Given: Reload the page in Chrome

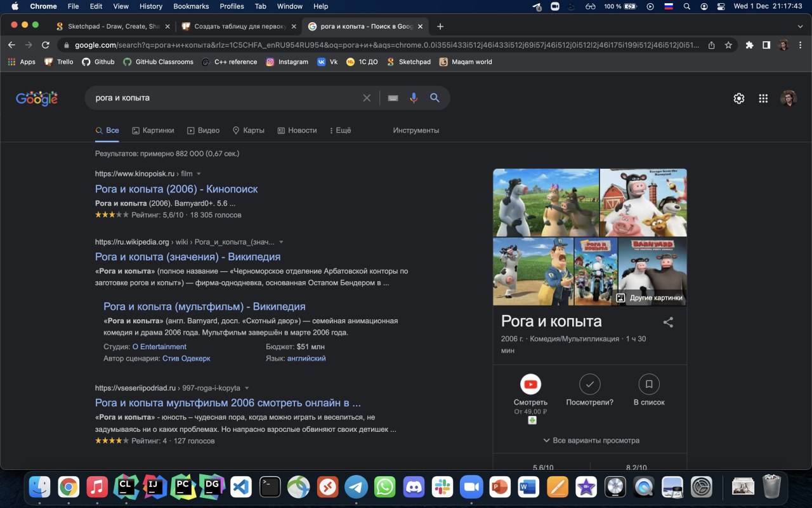Looking at the screenshot, I should tap(46, 45).
